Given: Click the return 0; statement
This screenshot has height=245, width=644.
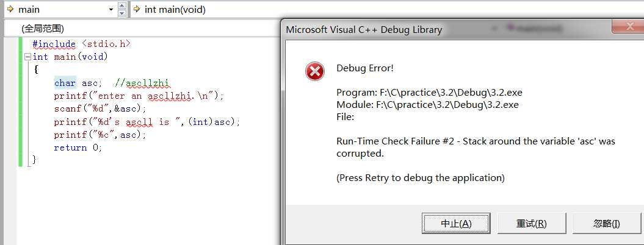Looking at the screenshot, I should (78, 147).
